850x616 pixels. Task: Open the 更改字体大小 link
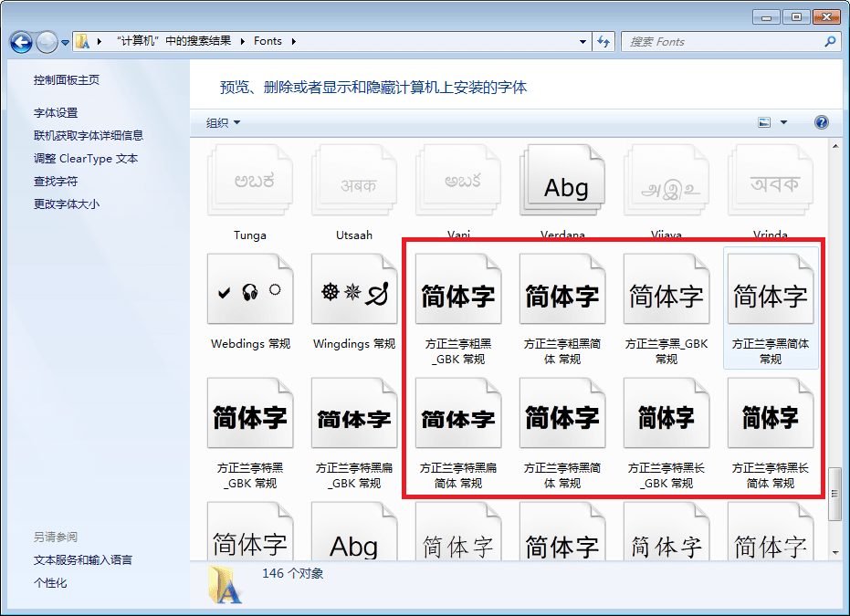pos(67,204)
